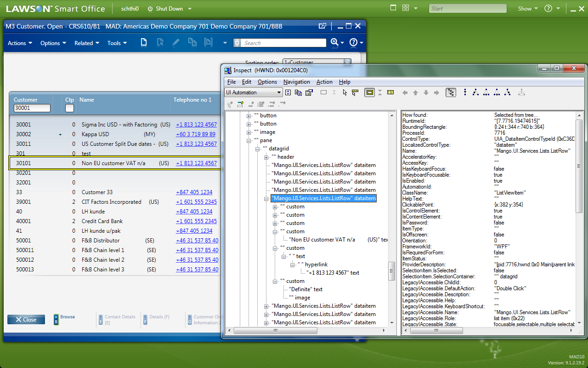Check the Ctp filter checkbox
This screenshot has height=368, width=588.
pyautogui.click(x=69, y=108)
